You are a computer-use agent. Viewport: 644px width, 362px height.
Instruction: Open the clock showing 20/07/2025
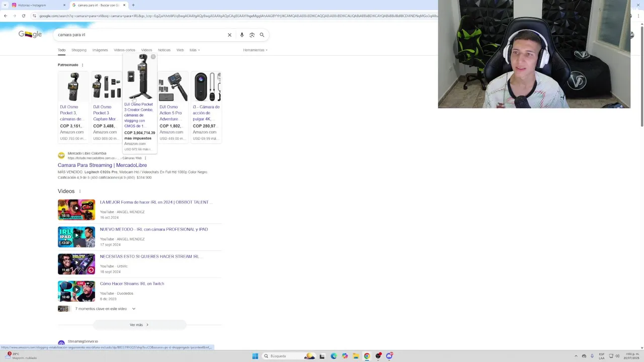[x=631, y=356]
